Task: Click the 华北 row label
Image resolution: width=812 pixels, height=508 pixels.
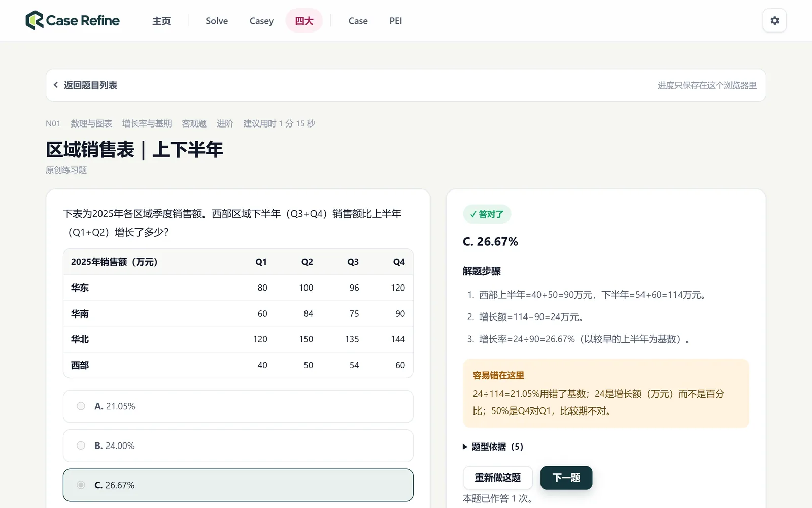Action: click(80, 339)
